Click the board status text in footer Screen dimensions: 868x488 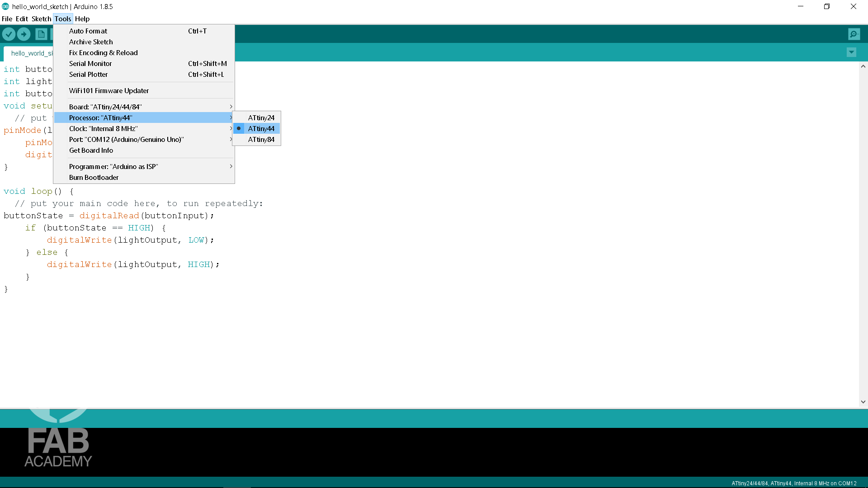(794, 483)
